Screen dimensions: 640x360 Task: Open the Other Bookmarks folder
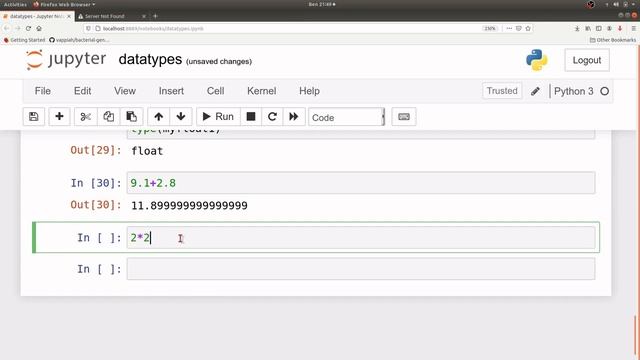click(613, 40)
